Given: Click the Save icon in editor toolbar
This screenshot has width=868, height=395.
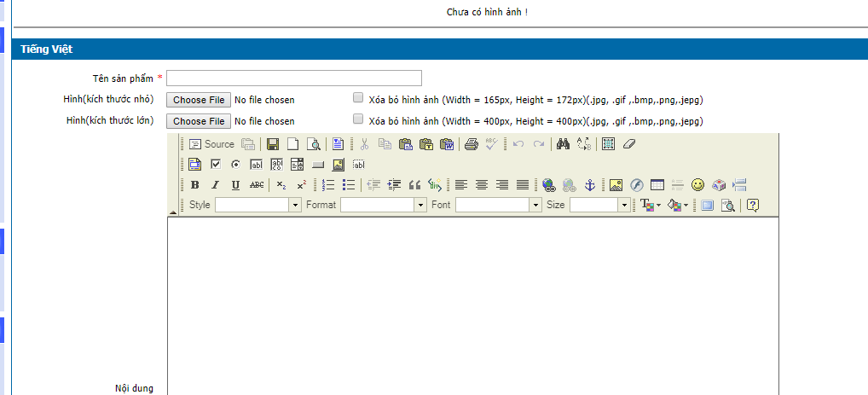Looking at the screenshot, I should (x=273, y=144).
